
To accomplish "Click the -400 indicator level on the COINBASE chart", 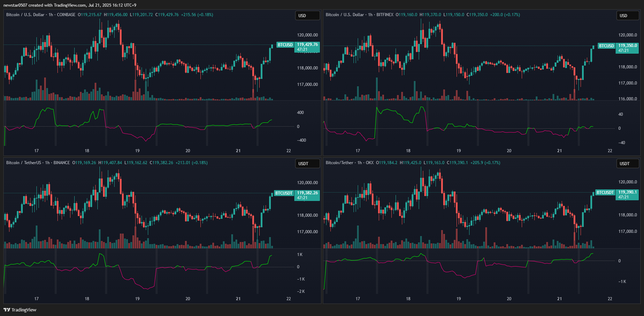I will click(300, 140).
